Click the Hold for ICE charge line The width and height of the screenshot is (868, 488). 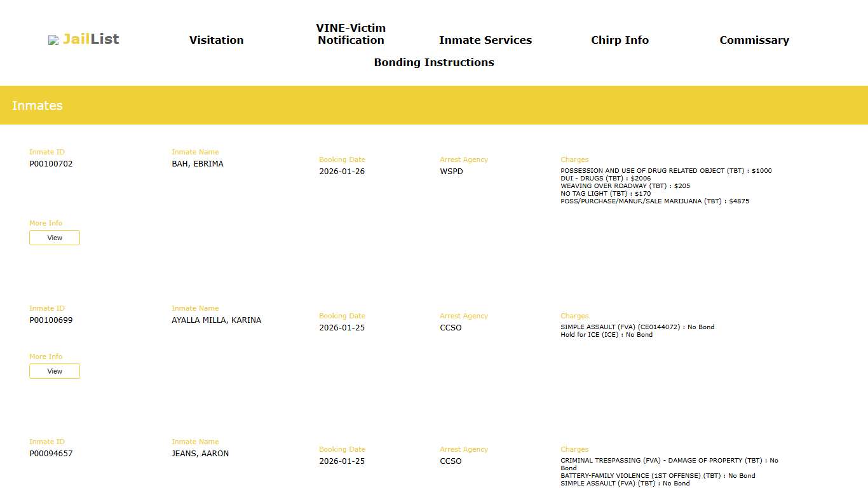[x=606, y=335]
